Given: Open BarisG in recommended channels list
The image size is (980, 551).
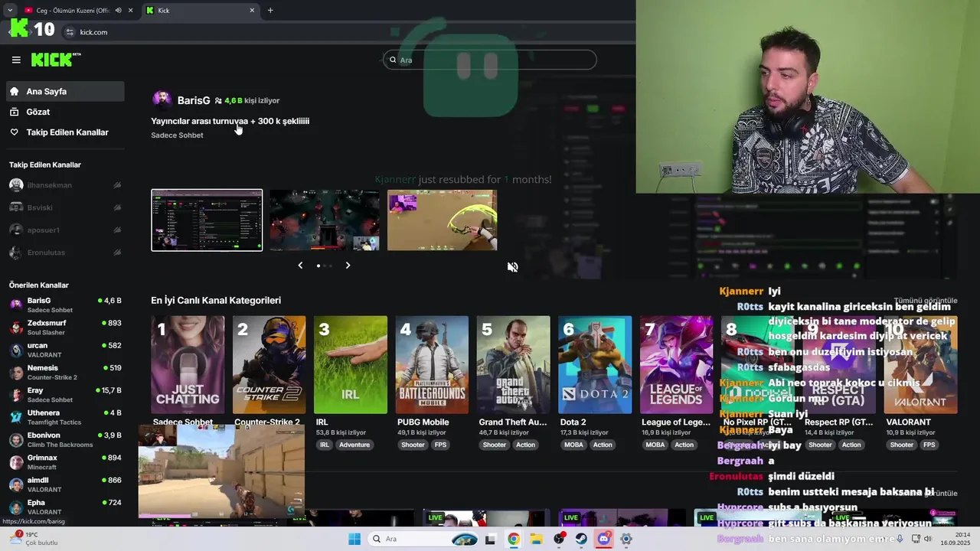Looking at the screenshot, I should point(65,305).
